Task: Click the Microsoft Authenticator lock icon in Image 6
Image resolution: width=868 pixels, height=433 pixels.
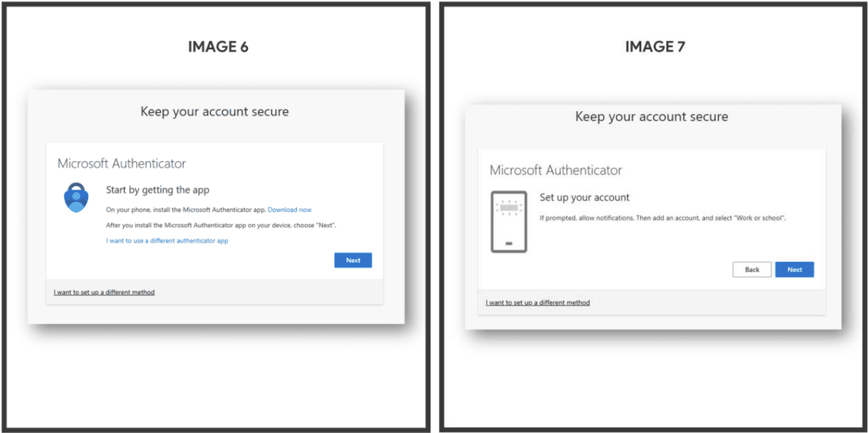Action: (76, 197)
